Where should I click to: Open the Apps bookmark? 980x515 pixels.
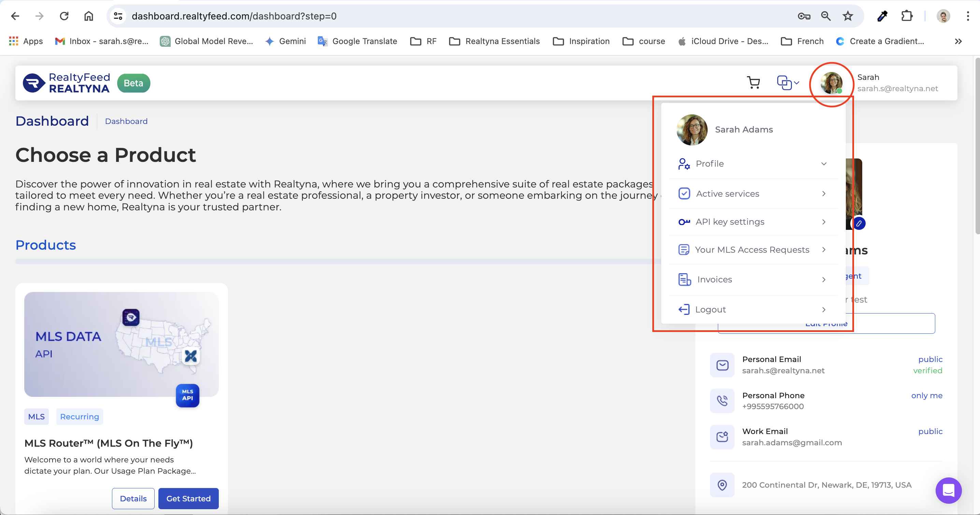tap(26, 41)
